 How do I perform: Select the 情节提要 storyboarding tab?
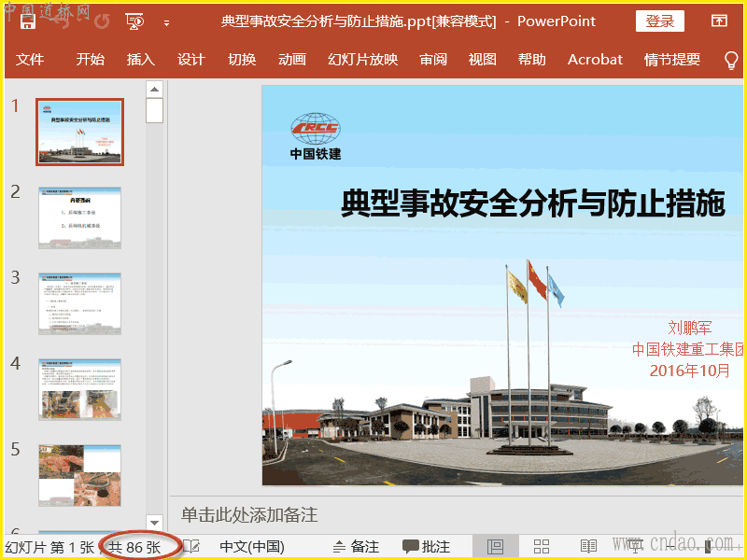click(672, 59)
